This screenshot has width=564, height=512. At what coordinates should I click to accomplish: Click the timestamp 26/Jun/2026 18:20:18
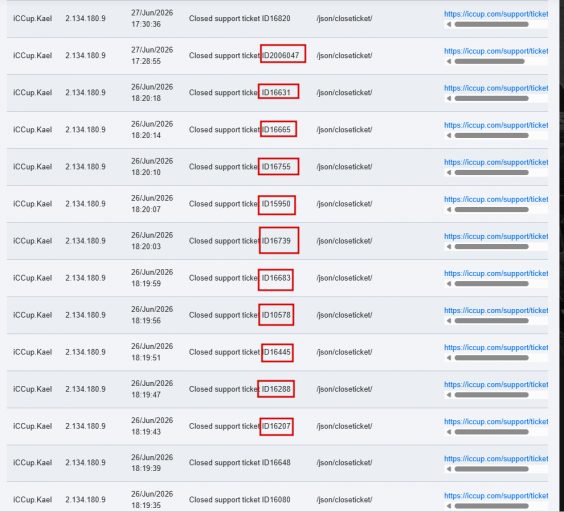pos(152,92)
